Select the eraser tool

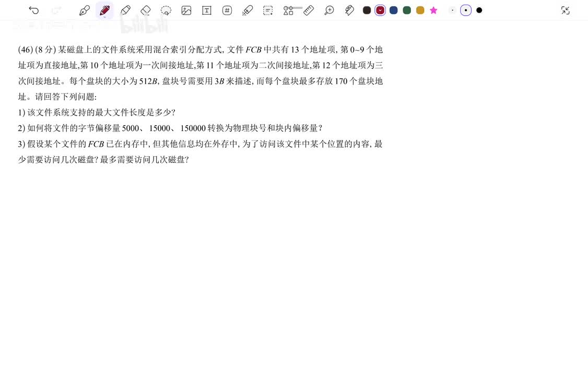tap(146, 10)
